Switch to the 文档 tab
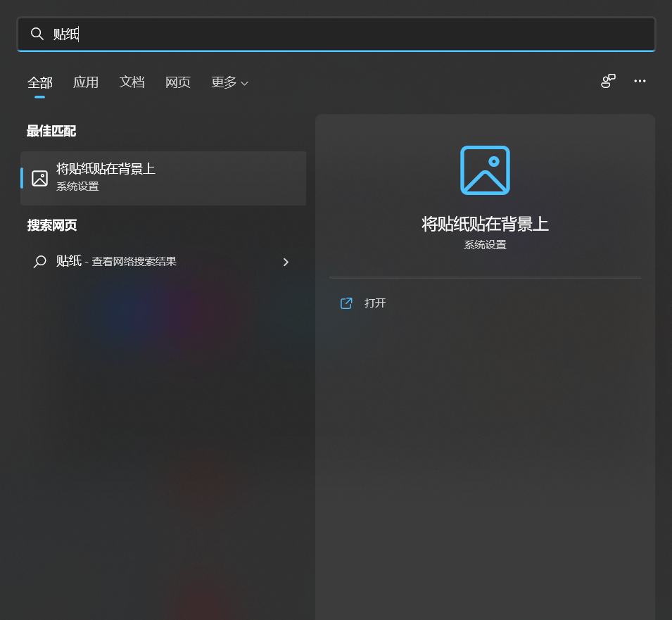The width and height of the screenshot is (672, 620). point(132,82)
